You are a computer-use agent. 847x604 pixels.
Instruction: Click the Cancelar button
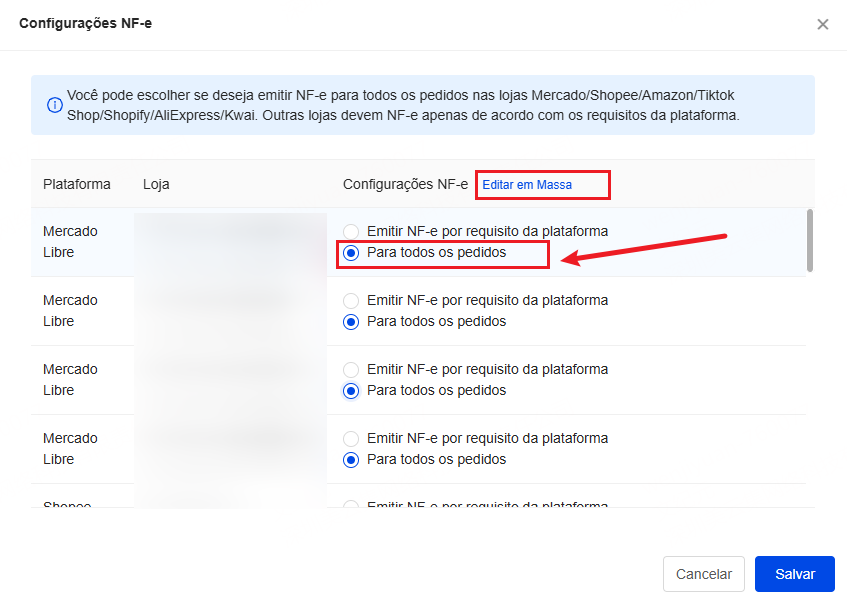[x=704, y=574]
